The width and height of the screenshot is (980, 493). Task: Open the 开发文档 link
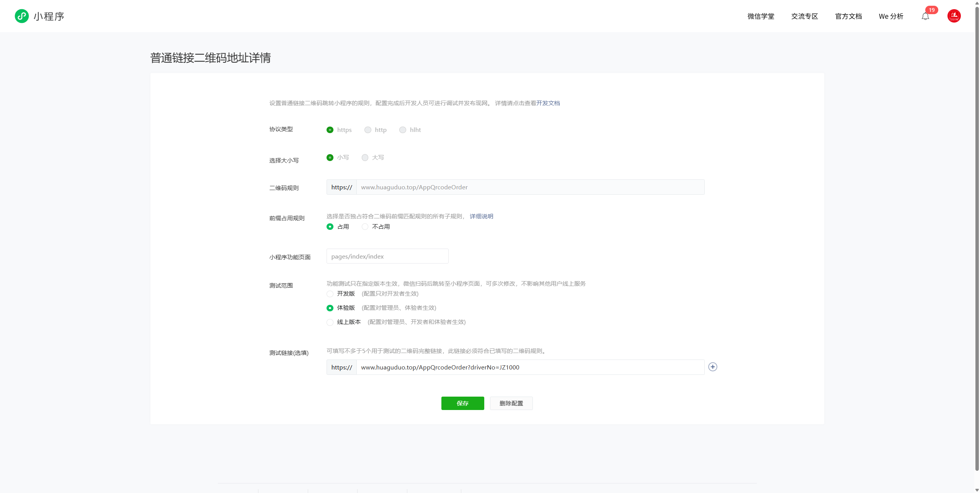click(x=548, y=103)
